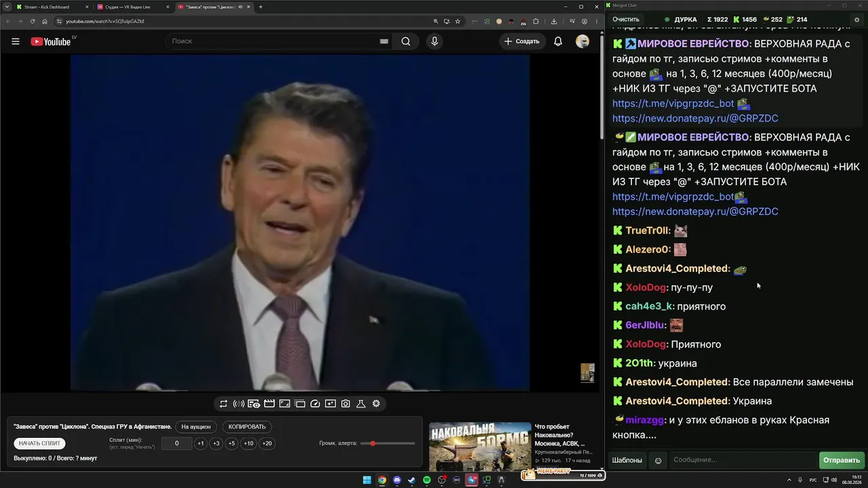Open the YouTube account avatar menu
This screenshot has height=488, width=868.
click(583, 41)
